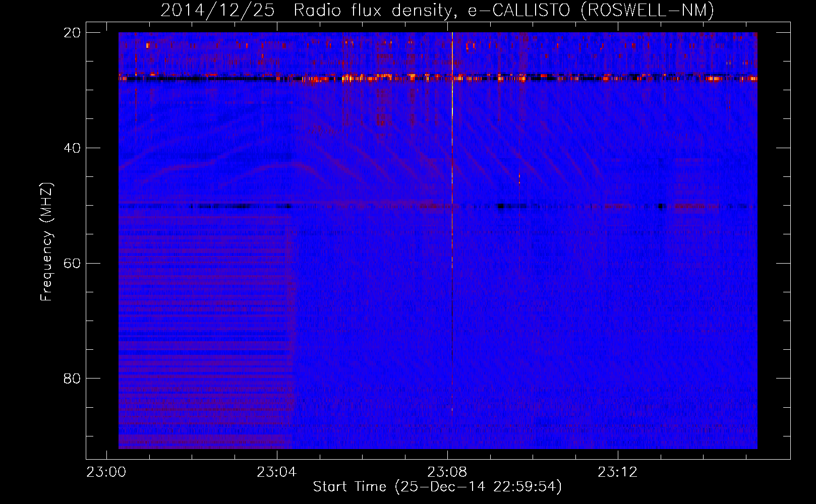The width and height of the screenshot is (816, 504).
Task: Click the '23:12' time tick label
Action: coord(618,472)
